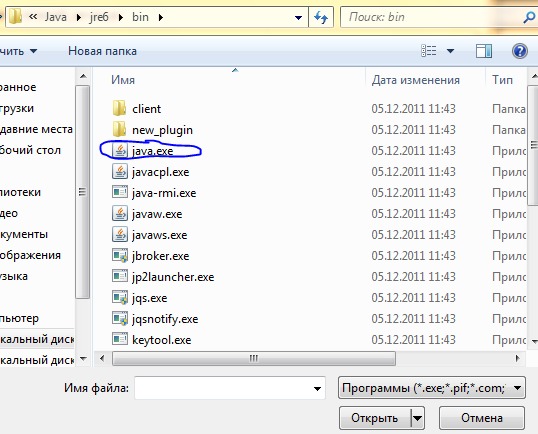Navigate to Java breadcrumb segment
The image size is (538, 434).
click(x=55, y=17)
